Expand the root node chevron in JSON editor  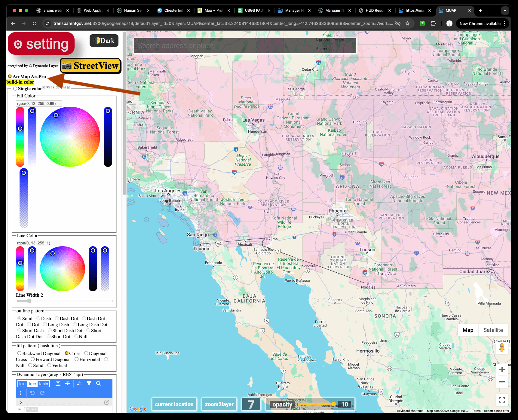(20, 402)
